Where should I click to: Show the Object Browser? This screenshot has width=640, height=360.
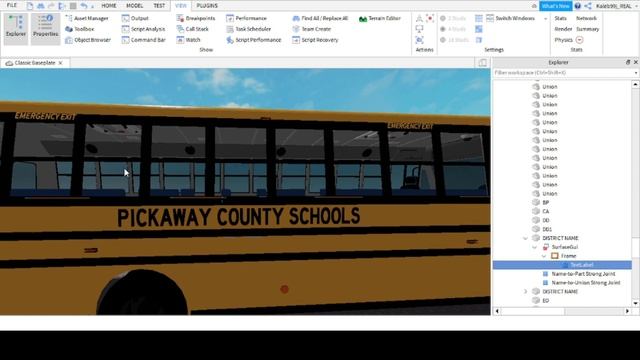(x=88, y=40)
